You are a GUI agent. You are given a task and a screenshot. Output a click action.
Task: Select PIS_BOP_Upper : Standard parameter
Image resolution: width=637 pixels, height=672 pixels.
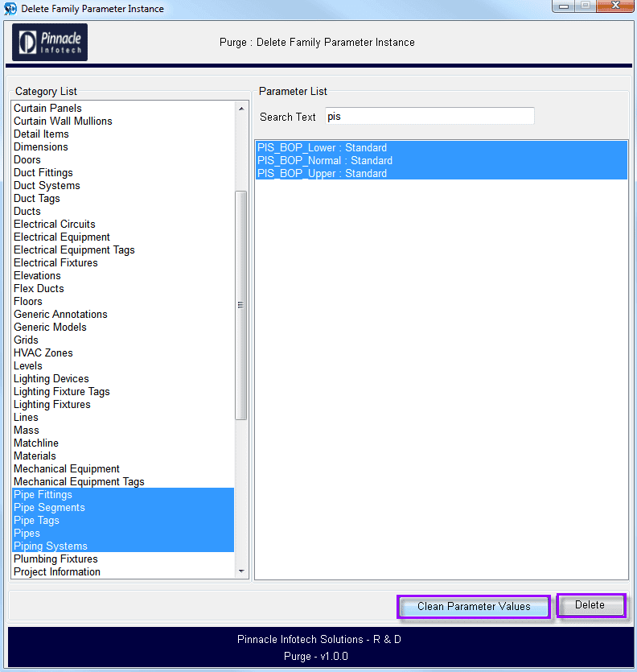(x=442, y=174)
